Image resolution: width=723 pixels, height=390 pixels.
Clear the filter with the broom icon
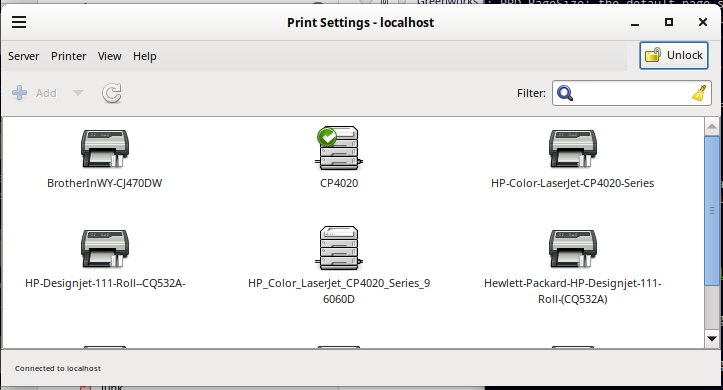pyautogui.click(x=699, y=93)
